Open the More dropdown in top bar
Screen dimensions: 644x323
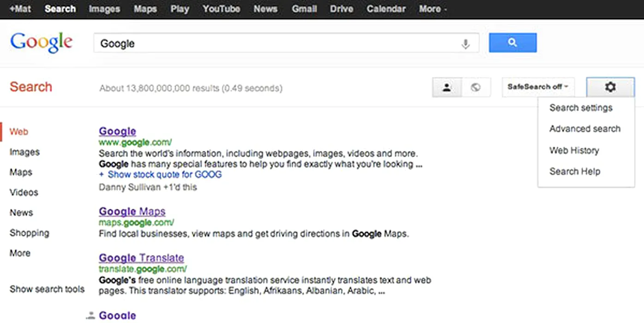(x=432, y=9)
